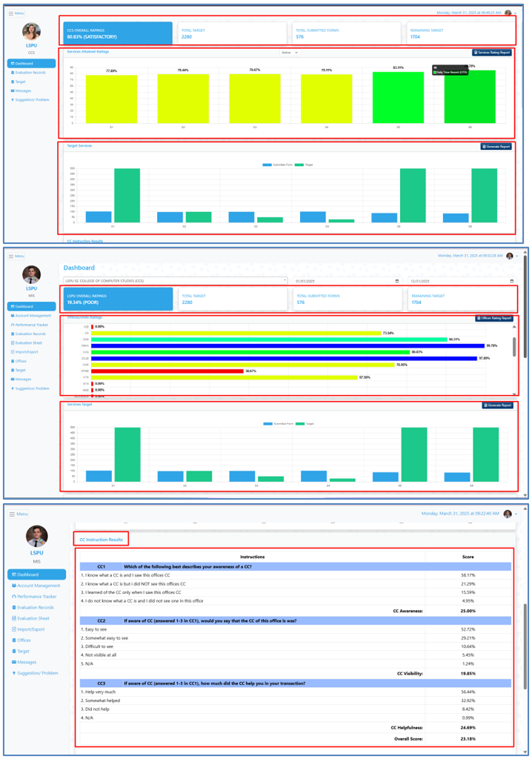Click the Services Rating Report button
This screenshot has height=759, width=532.
coord(492,53)
